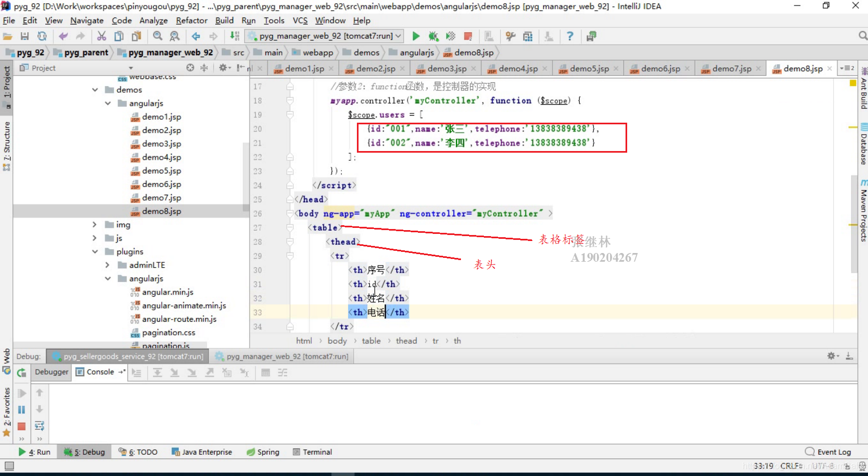This screenshot has width=868, height=476.
Task: Rerun debug session in Debug panel
Action: point(21,373)
